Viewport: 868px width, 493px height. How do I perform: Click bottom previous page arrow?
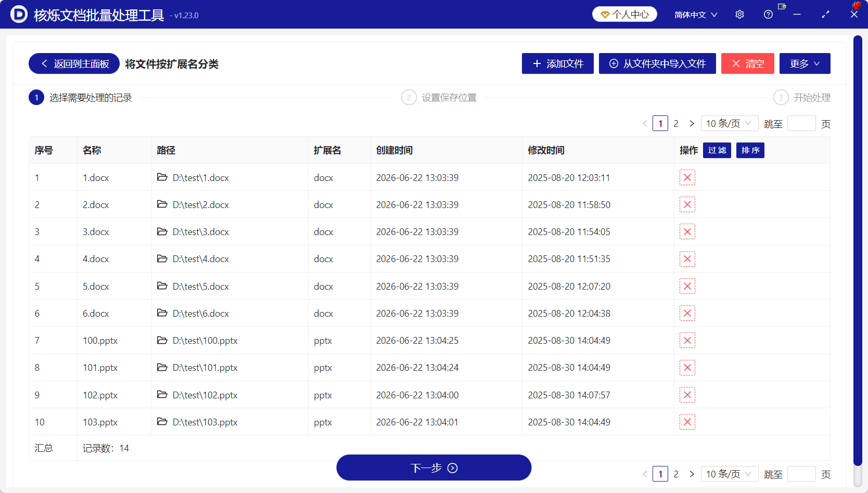pos(645,474)
